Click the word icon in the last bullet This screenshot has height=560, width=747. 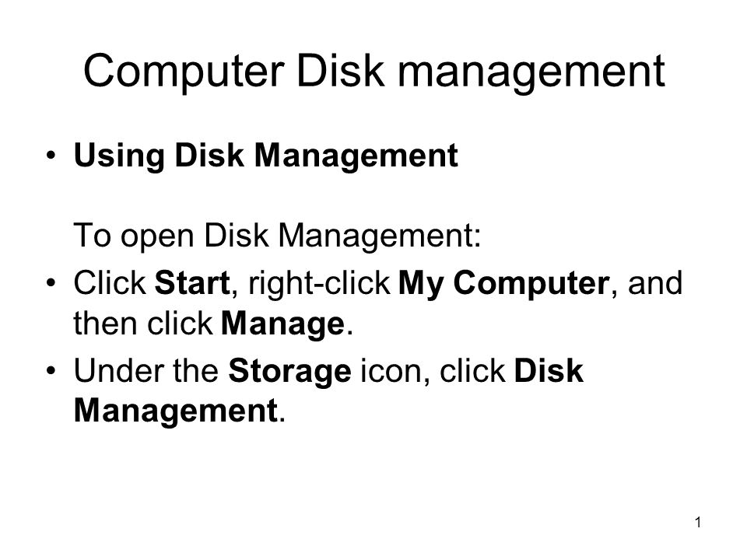391,372
